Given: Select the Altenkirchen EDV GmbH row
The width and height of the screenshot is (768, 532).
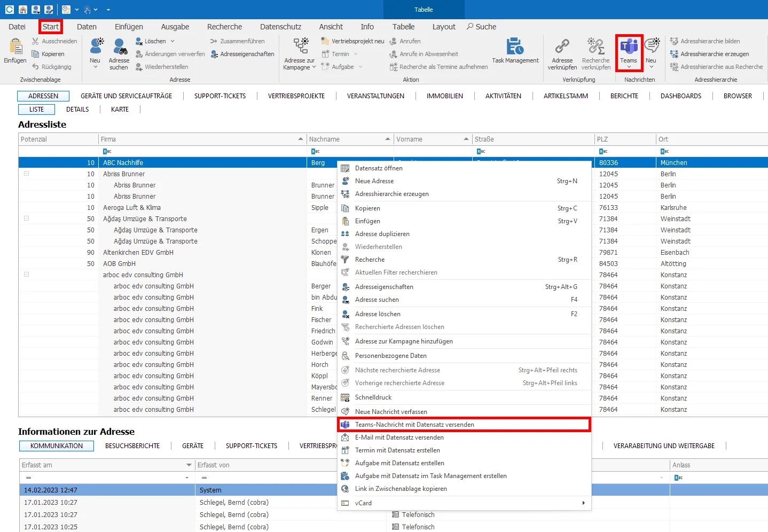Looking at the screenshot, I should [393, 253].
